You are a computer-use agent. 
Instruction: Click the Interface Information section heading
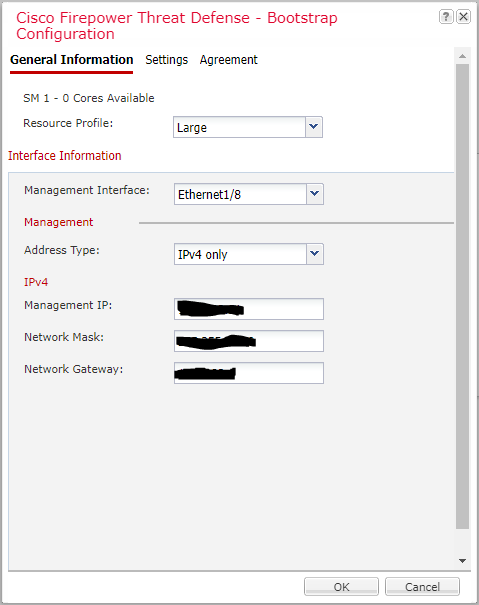coord(64,155)
